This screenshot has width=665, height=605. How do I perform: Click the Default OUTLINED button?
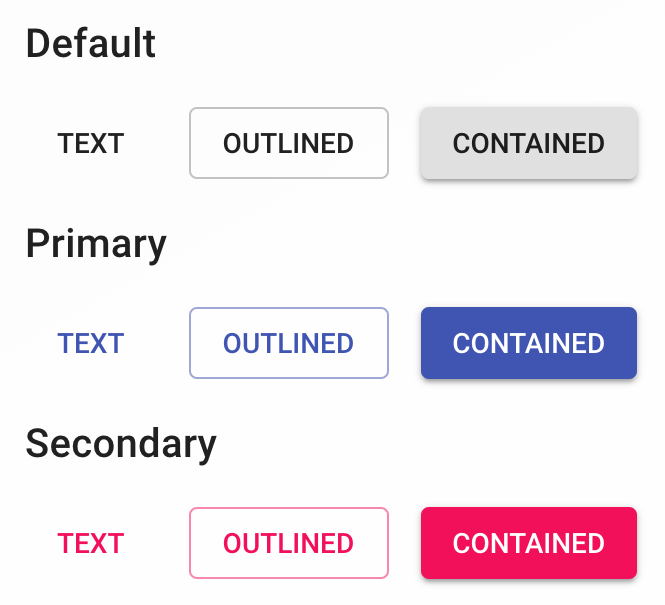(288, 143)
